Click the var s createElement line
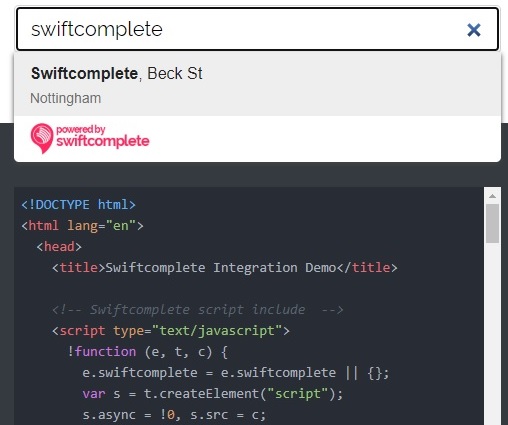Screen dimensions: 508x425 coord(213,394)
